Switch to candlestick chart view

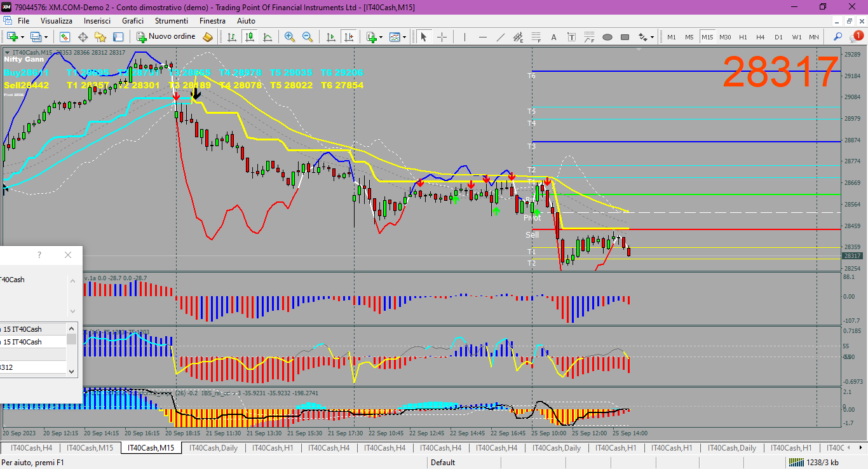250,37
